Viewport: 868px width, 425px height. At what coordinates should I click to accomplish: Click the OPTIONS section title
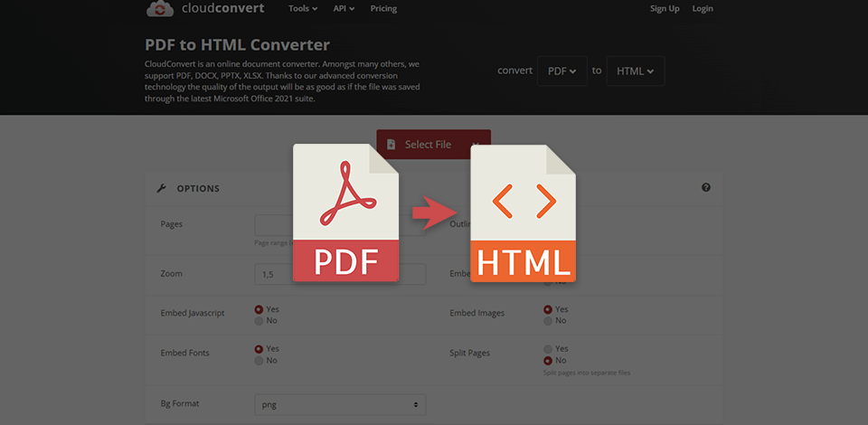click(198, 189)
